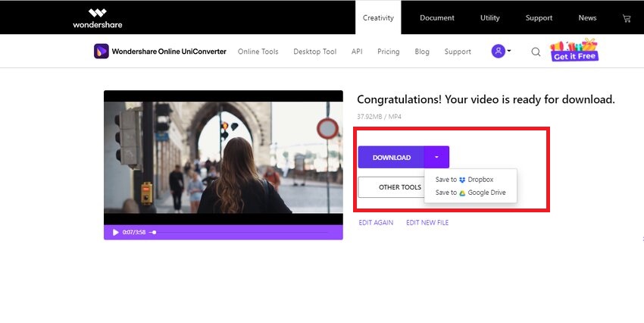Viewport: 644px width, 323px height.
Task: Click the EDIT NEW FILE link
Action: 427,222
